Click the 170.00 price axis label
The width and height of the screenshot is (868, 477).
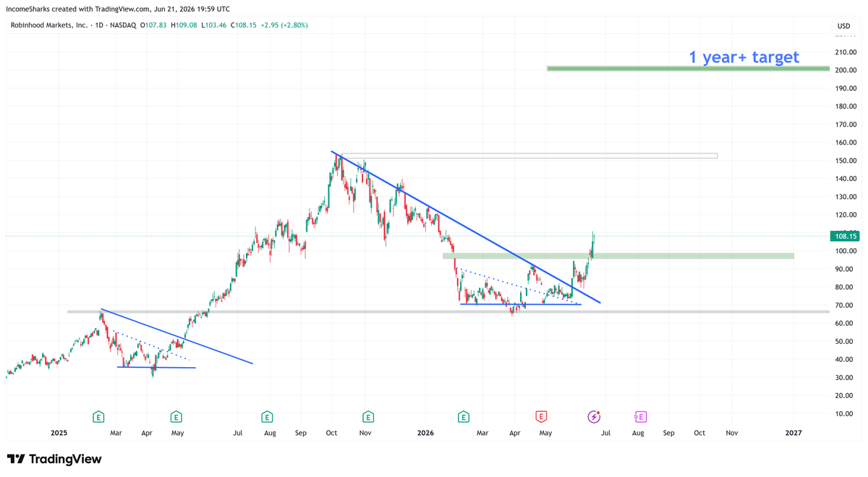(x=846, y=124)
